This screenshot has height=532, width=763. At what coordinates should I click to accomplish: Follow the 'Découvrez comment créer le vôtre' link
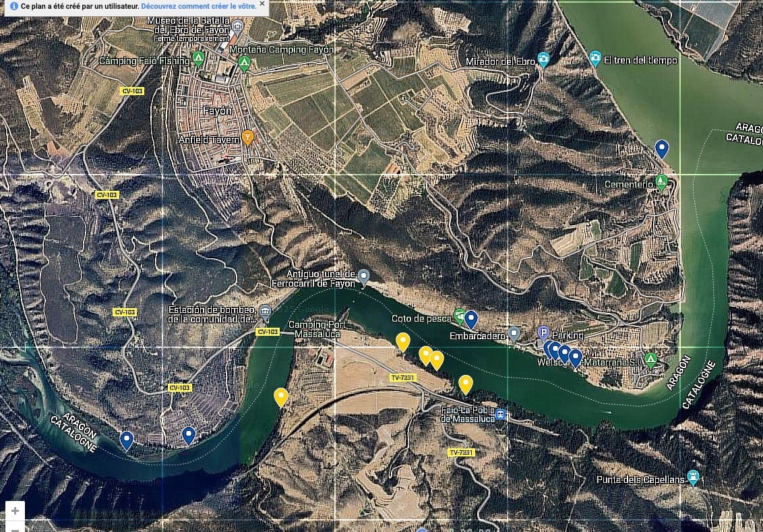(199, 6)
